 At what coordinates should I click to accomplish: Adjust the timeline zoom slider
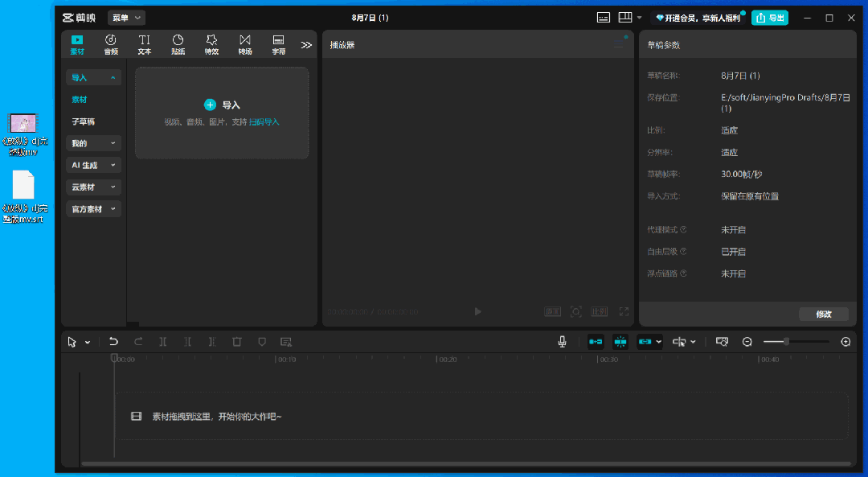[x=786, y=342]
